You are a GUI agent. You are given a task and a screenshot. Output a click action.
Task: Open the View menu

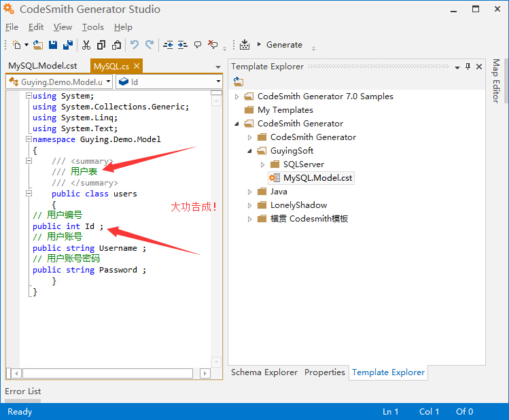pyautogui.click(x=63, y=27)
